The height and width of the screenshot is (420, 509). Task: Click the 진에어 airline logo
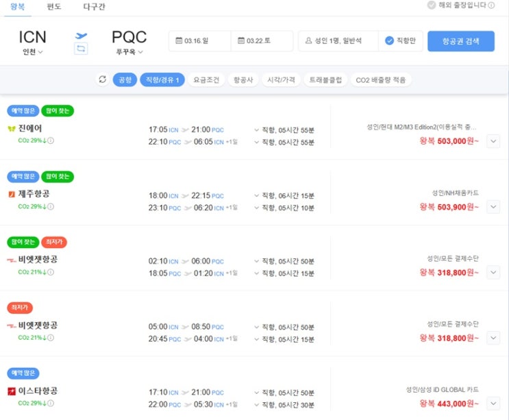click(x=12, y=129)
